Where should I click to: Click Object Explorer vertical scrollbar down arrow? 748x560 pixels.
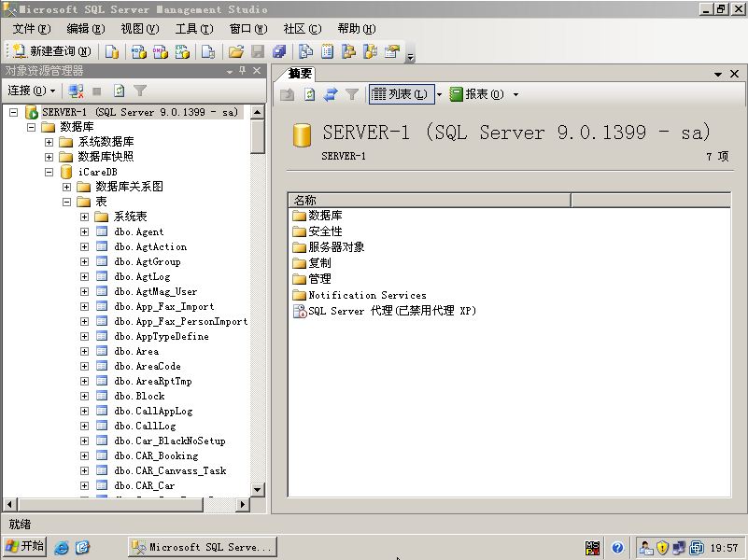257,489
